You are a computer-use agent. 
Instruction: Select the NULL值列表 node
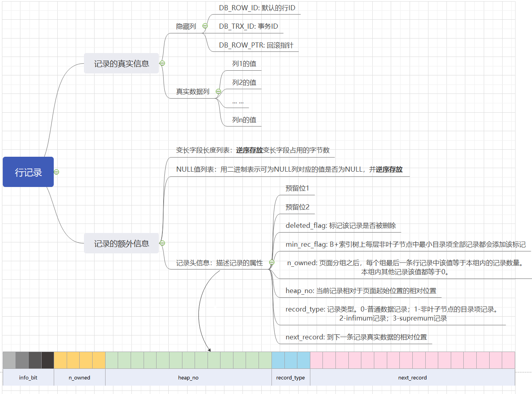(289, 169)
